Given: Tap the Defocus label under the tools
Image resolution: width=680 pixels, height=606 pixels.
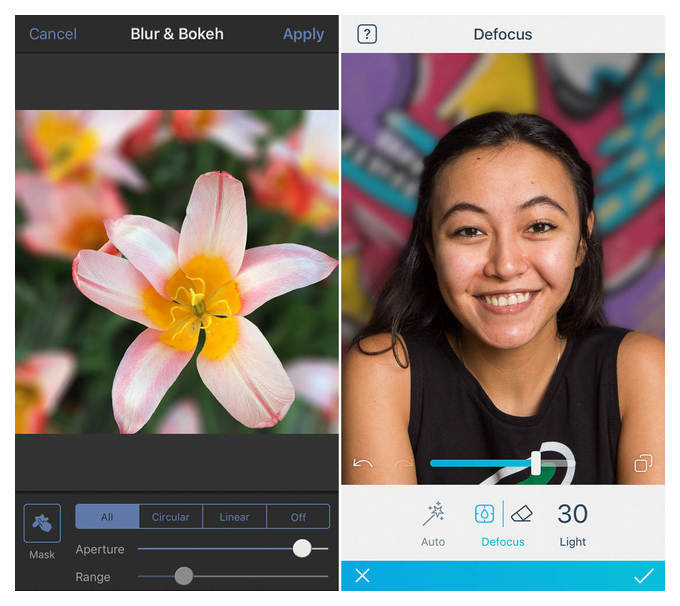Looking at the screenshot, I should point(503,542).
